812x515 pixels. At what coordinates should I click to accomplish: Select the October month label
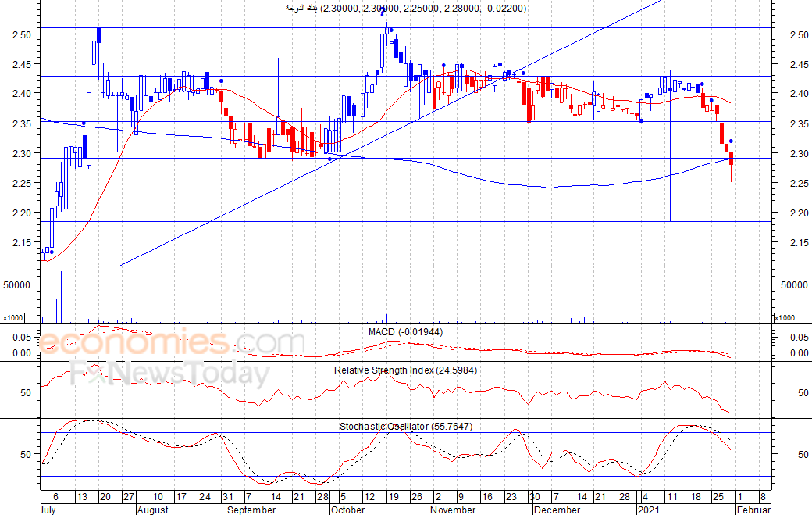[x=347, y=510]
